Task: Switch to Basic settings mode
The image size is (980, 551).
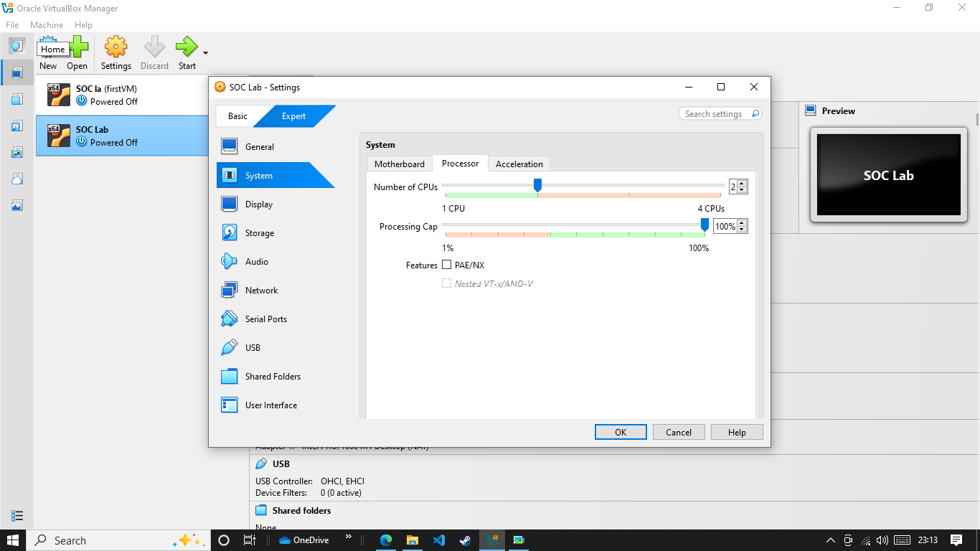Action: tap(237, 116)
